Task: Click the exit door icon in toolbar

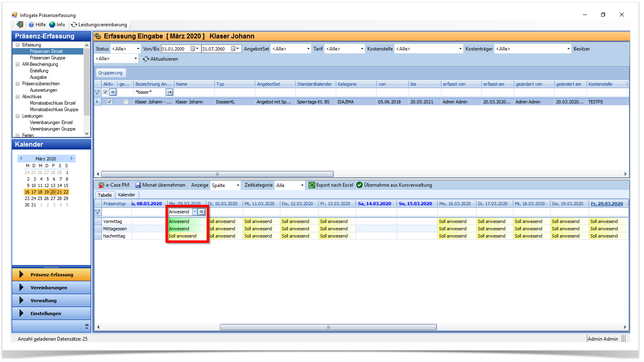Action: (x=20, y=25)
